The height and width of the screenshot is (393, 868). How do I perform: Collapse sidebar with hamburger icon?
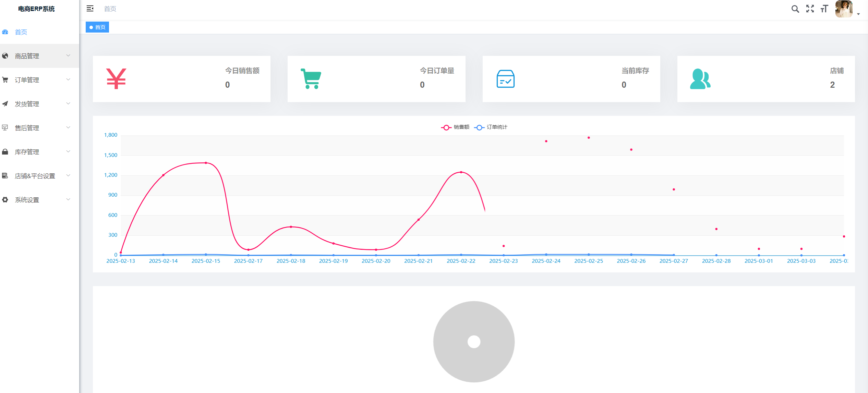click(x=90, y=9)
